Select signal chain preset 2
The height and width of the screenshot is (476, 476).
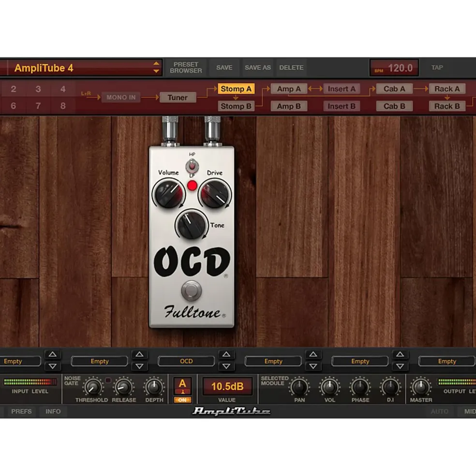coord(14,89)
